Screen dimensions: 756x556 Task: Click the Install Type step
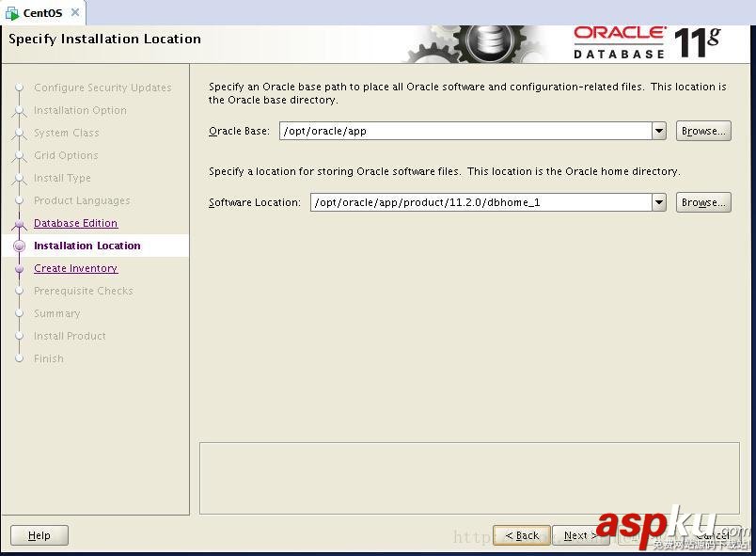click(62, 178)
